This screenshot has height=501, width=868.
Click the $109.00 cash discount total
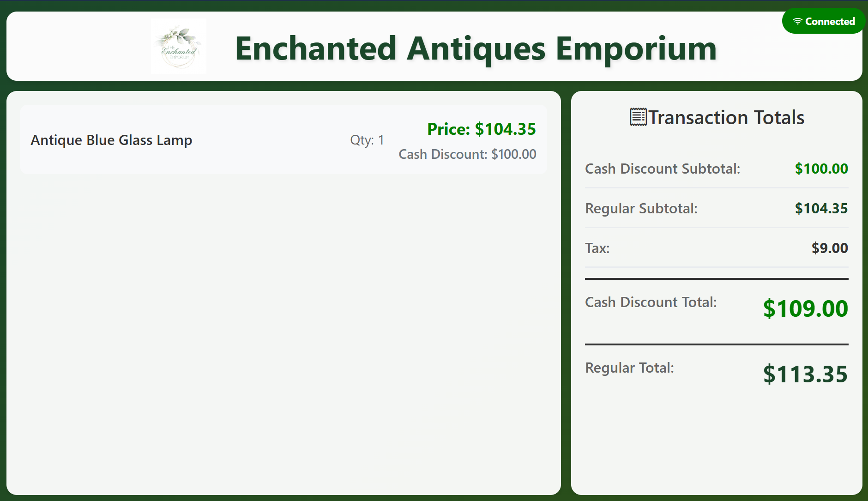[x=805, y=308]
